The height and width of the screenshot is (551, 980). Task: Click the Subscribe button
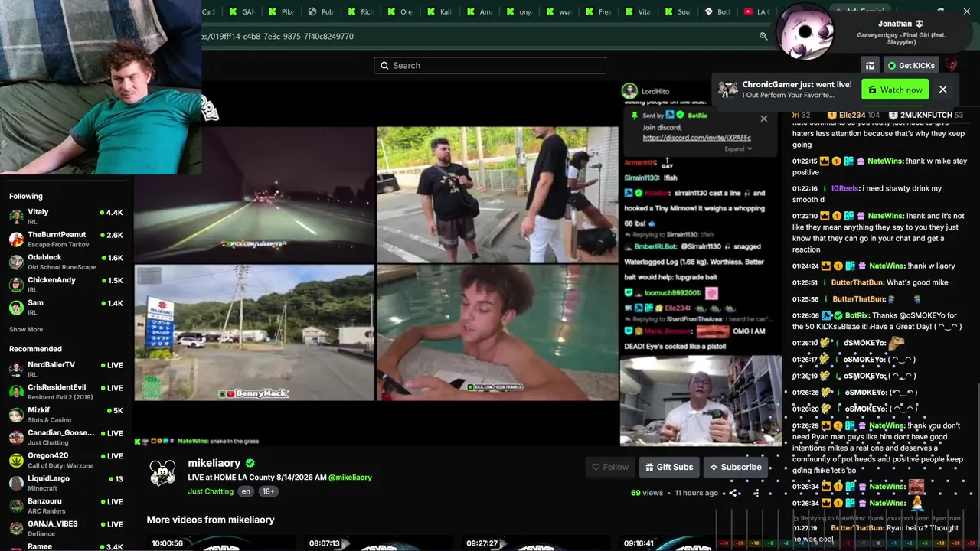(735, 467)
